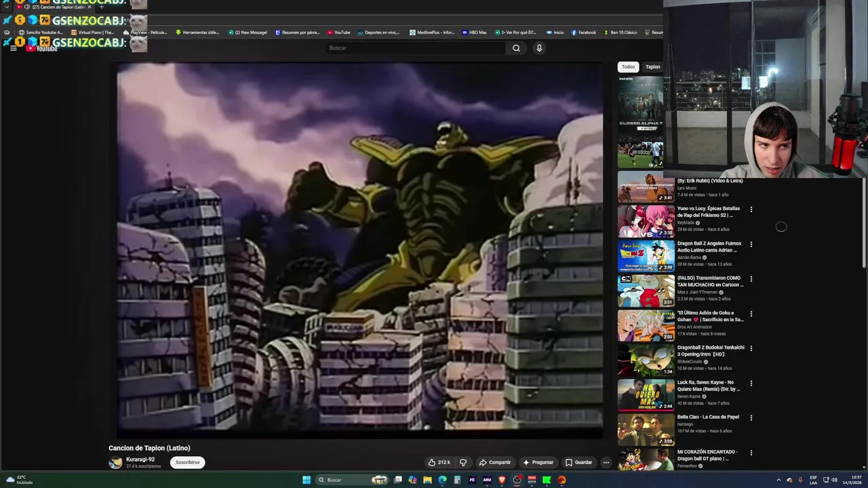This screenshot has height=488, width=868.
Task: Open Deportes en vivo bookmark
Action: pyautogui.click(x=378, y=33)
